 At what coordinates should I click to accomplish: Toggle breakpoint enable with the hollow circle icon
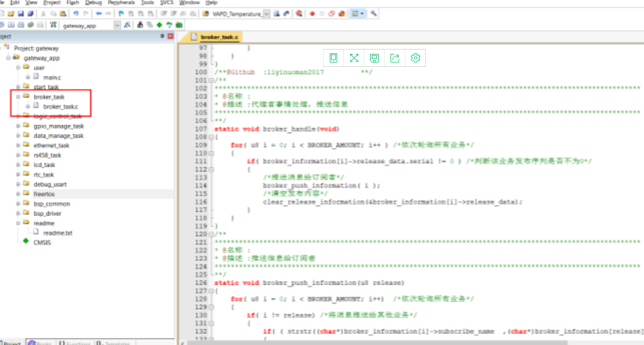(322, 14)
